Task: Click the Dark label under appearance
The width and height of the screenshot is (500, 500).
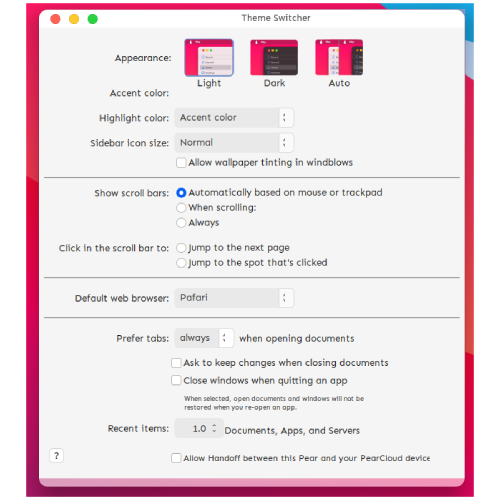Action: (x=274, y=83)
